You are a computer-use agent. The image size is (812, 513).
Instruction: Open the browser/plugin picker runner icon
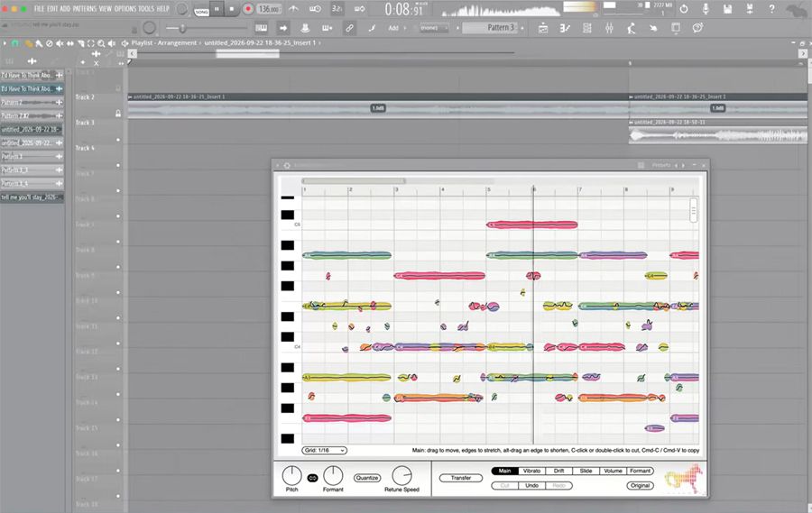632,28
